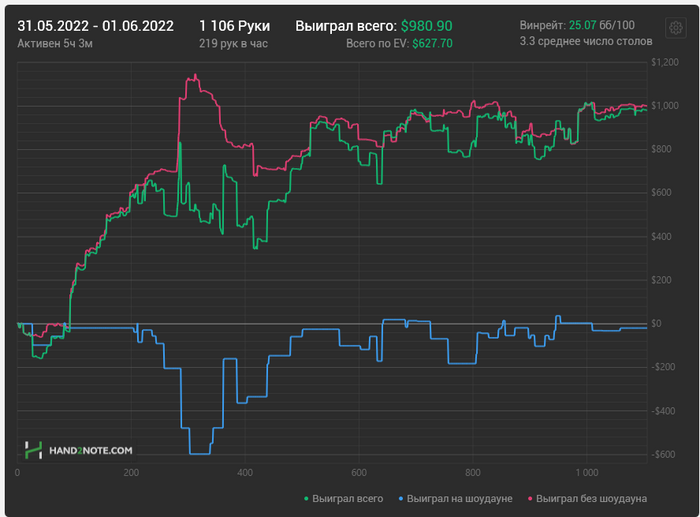The image size is (700, 517).
Task: Click the 1 000 mark on the x-axis
Action: click(586, 473)
